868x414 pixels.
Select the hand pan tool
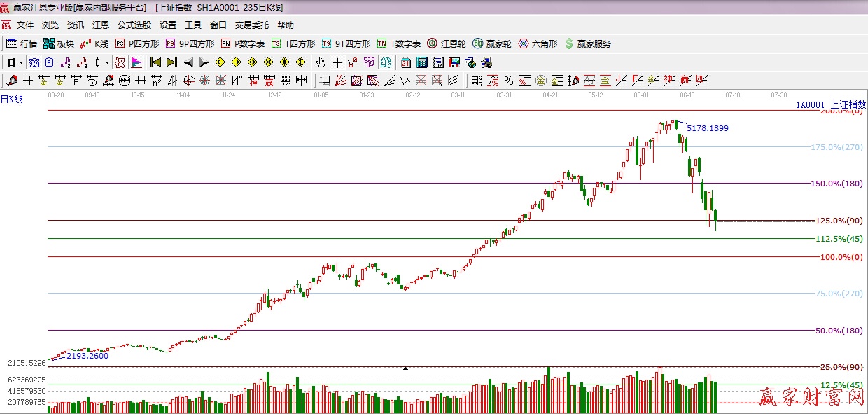click(x=321, y=62)
